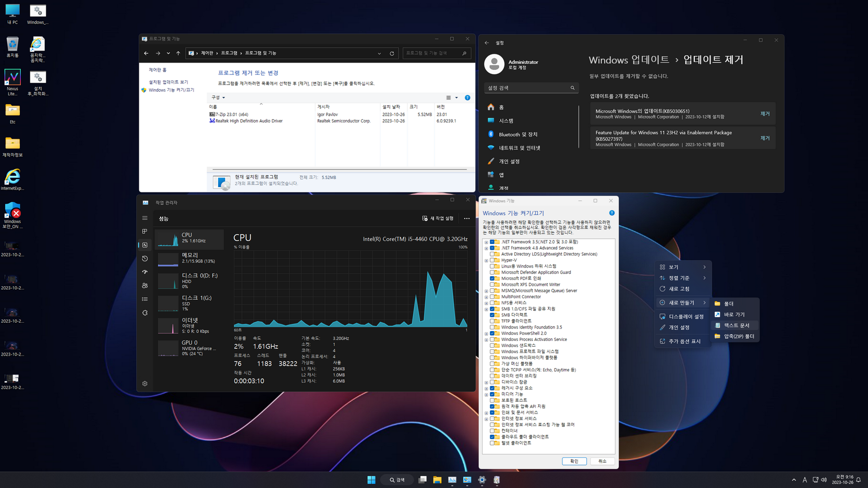Open the Details list icon in Task Manager

coord(145,299)
